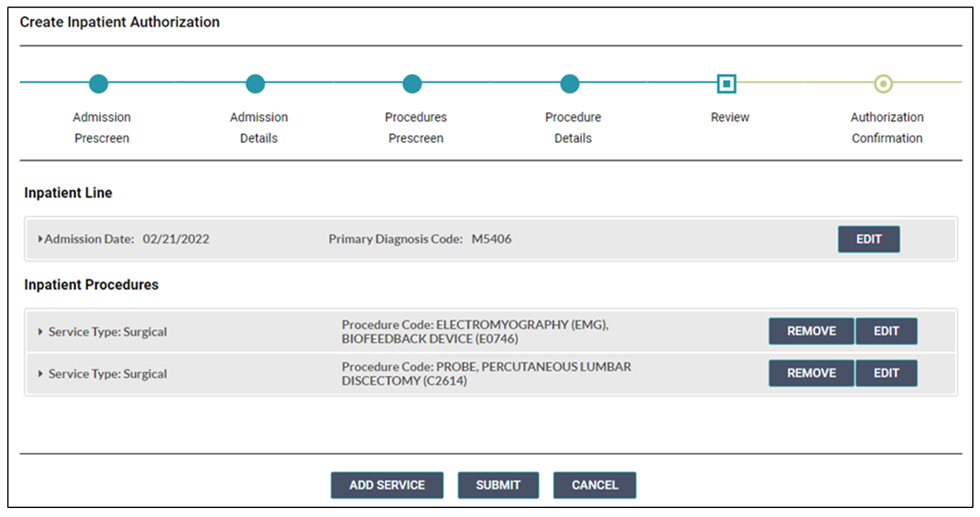The height and width of the screenshot is (517, 980).
Task: Click the ADD SERVICE button
Action: [387, 485]
